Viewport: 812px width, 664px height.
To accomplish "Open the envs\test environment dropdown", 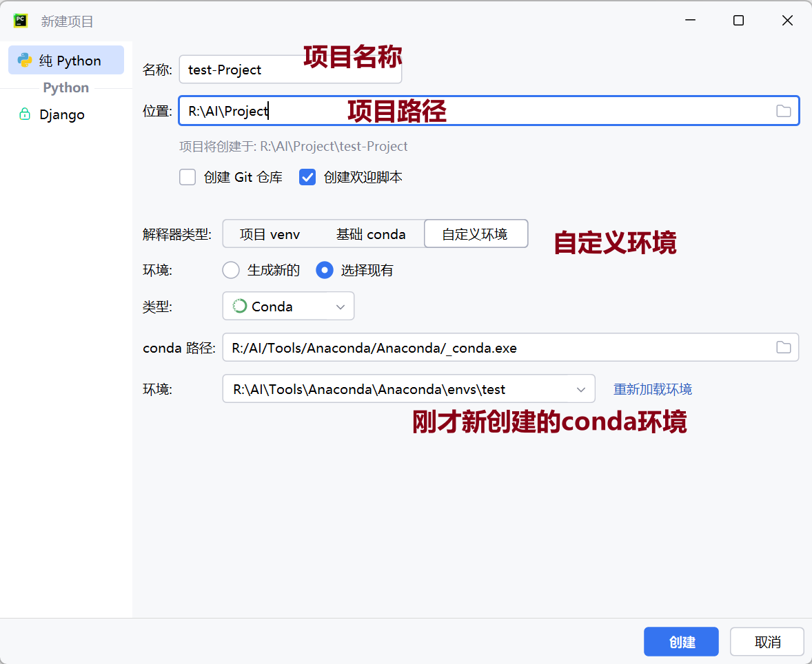I will coord(580,390).
